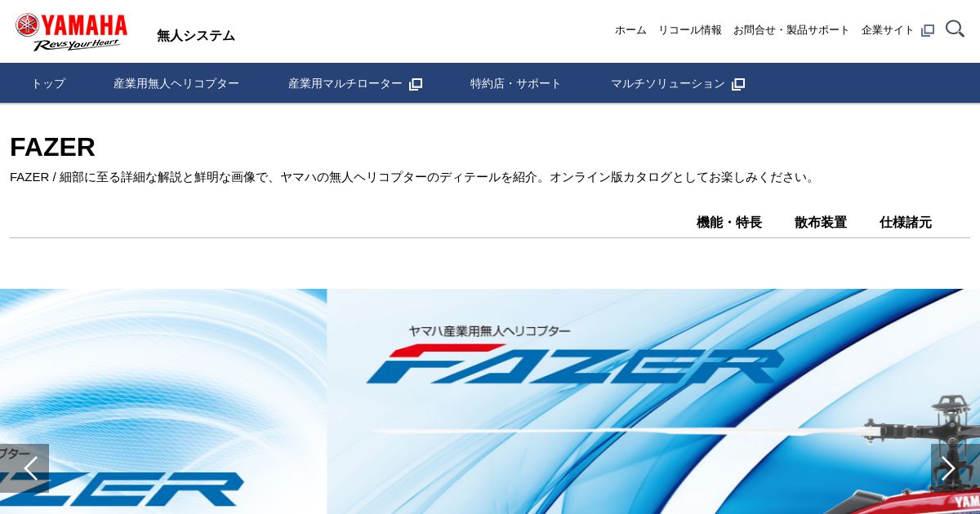
Task: Open 産業用マルチローター menu item
Action: coord(345,83)
